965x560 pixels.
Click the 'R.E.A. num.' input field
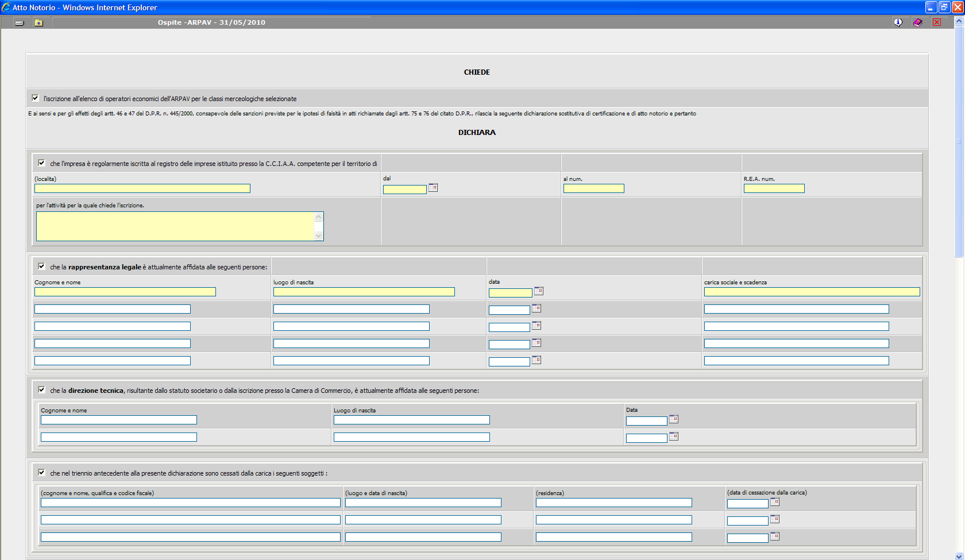coord(774,188)
